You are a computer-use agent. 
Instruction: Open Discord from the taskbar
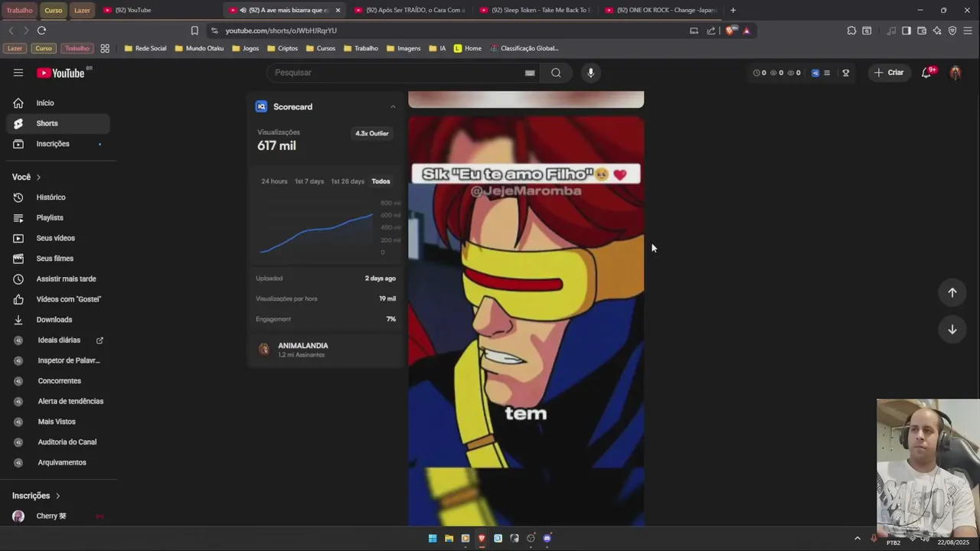click(x=547, y=539)
